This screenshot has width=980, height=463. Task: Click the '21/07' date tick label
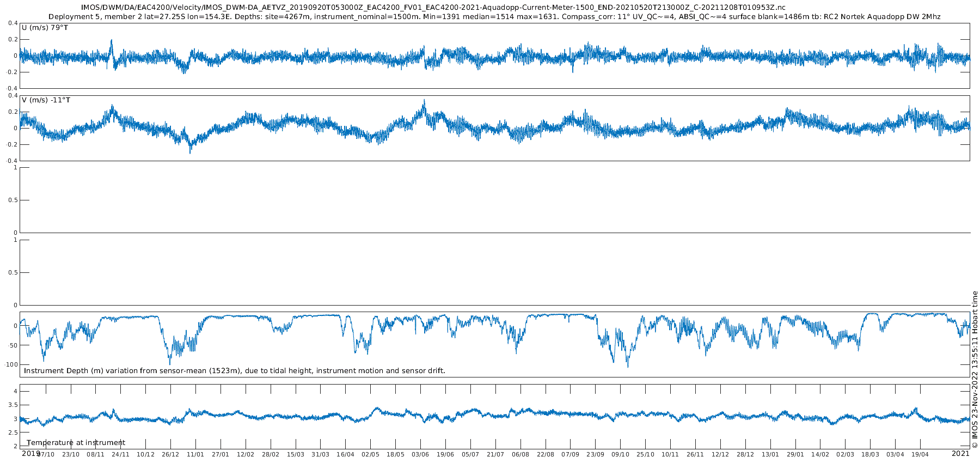point(495,454)
